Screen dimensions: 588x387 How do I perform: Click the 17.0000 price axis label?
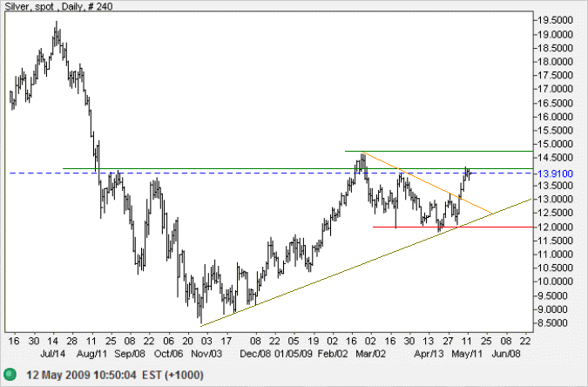pyautogui.click(x=555, y=89)
